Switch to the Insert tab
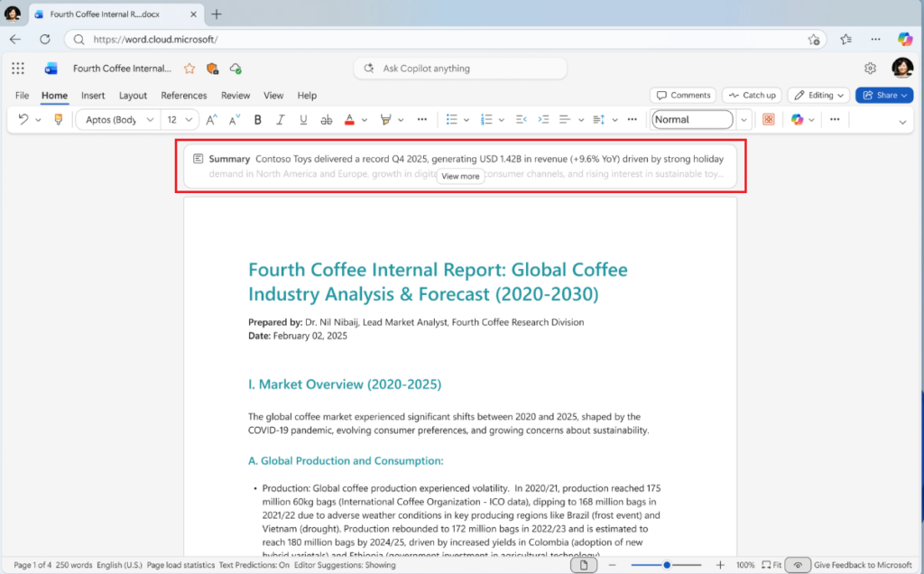Viewport: 924px width, 574px height. [93, 96]
